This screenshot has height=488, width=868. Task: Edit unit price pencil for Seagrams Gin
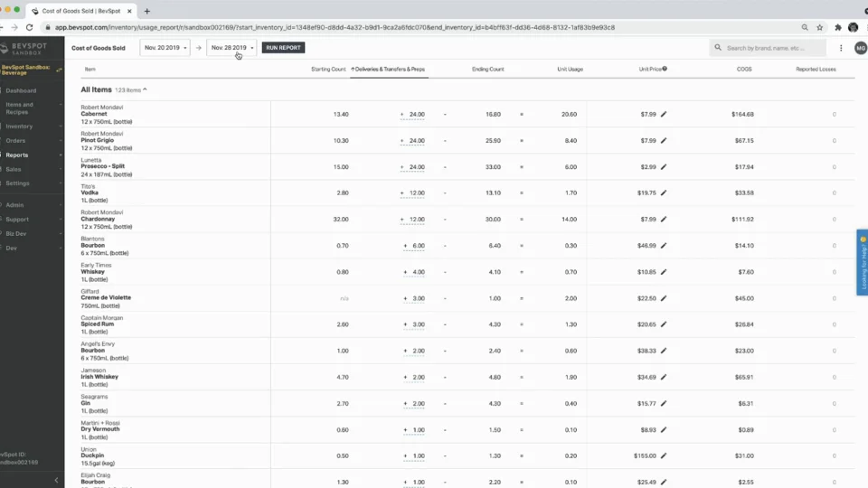click(x=663, y=403)
